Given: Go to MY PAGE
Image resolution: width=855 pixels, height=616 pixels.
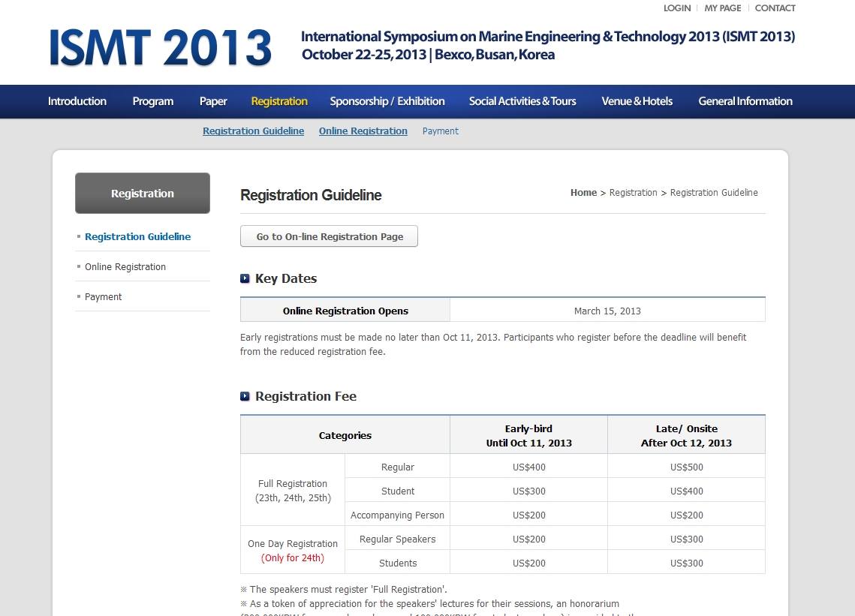Looking at the screenshot, I should click(722, 8).
